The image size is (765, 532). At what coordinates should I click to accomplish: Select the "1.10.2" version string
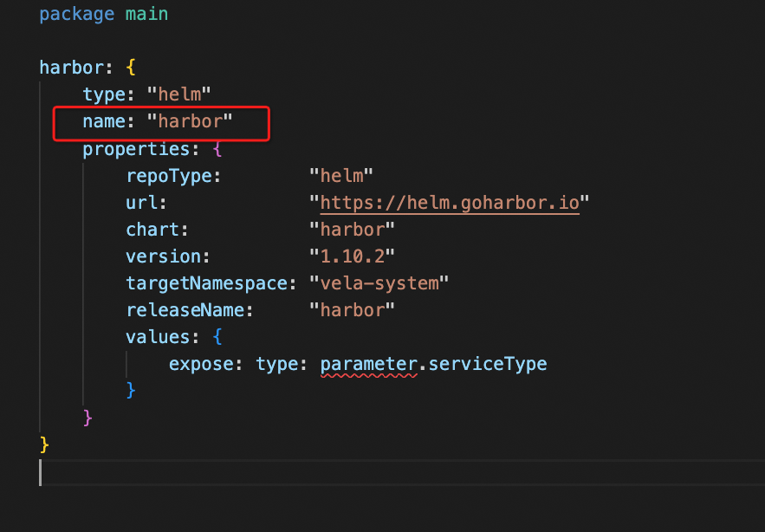pos(352,256)
